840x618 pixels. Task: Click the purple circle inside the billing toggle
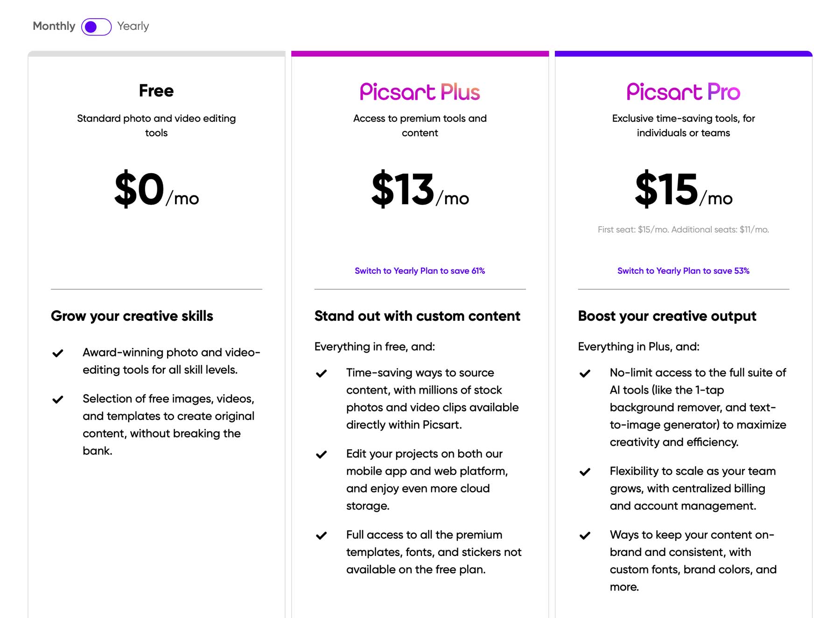pos(92,26)
